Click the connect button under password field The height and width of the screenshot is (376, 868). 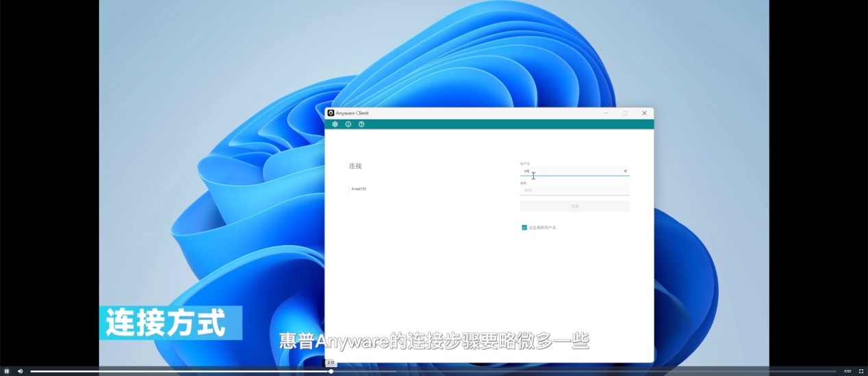pyautogui.click(x=574, y=206)
